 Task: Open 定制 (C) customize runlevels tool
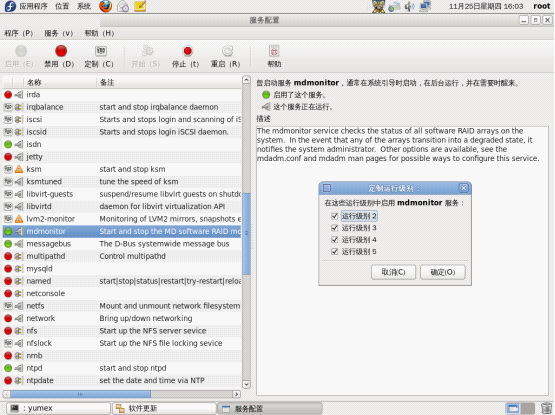[101, 51]
